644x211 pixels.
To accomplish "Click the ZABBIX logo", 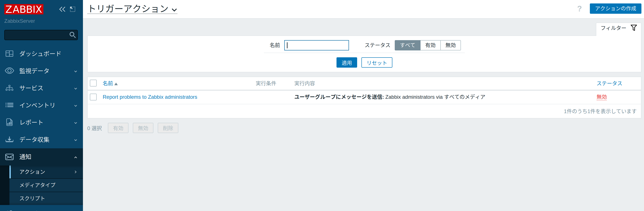I will tap(24, 9).
